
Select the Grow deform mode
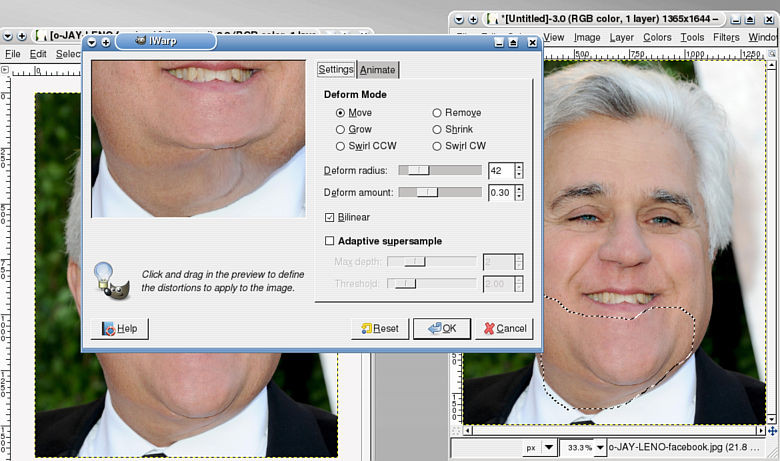tap(341, 130)
